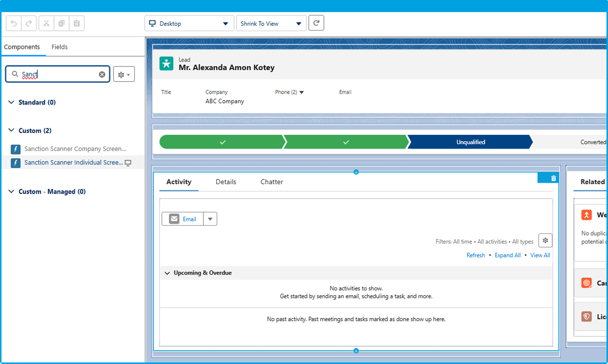Delete selected component with trash icon
Viewport: 608px width, 364px height.
point(554,178)
